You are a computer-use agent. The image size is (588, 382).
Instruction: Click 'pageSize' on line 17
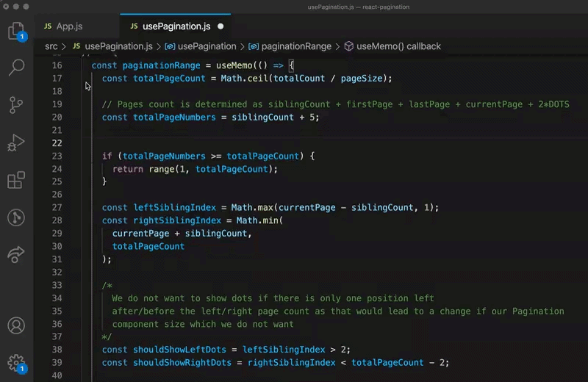tap(362, 79)
